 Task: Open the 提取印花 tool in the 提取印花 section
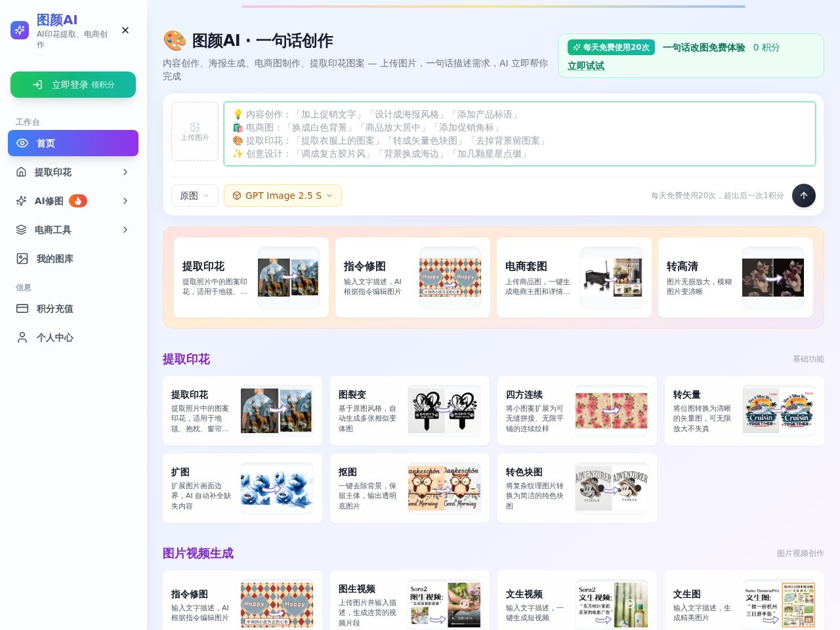tap(242, 411)
